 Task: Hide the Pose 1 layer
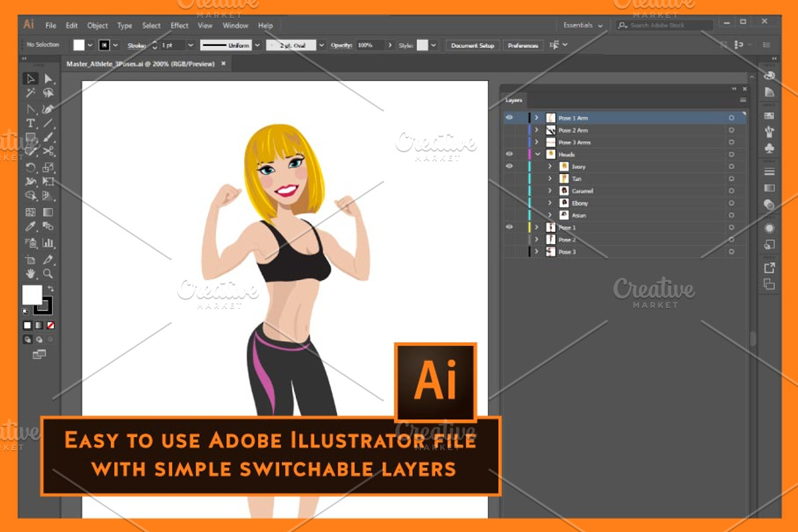509,227
